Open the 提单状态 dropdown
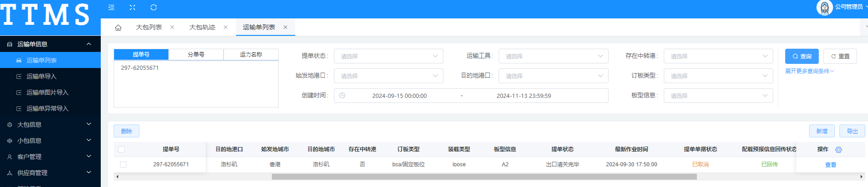This screenshot has width=868, height=187. pos(388,56)
